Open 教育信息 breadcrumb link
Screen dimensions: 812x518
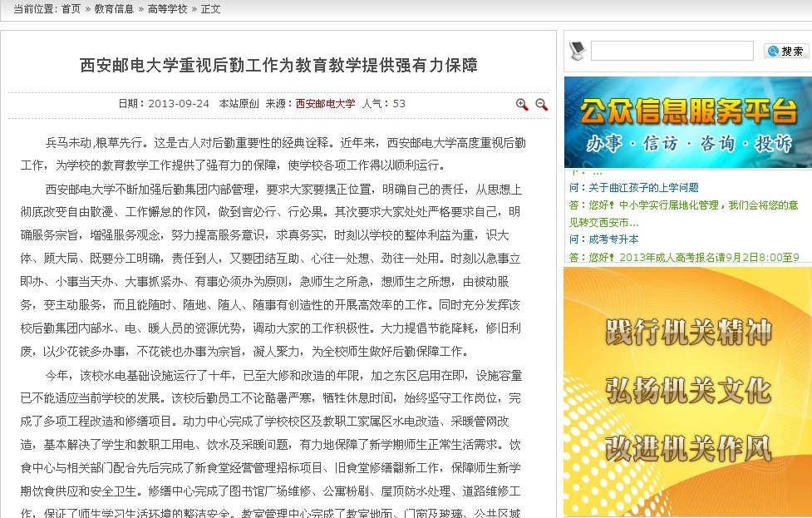click(x=114, y=9)
